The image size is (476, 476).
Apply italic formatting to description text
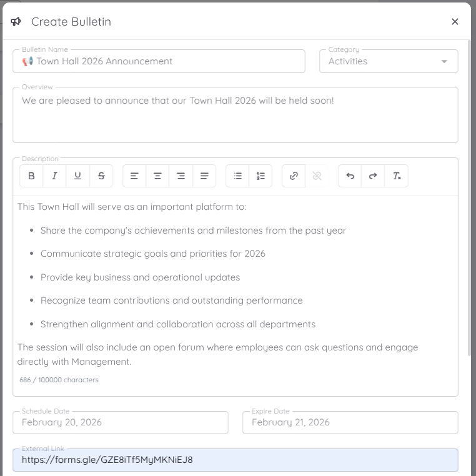click(54, 176)
